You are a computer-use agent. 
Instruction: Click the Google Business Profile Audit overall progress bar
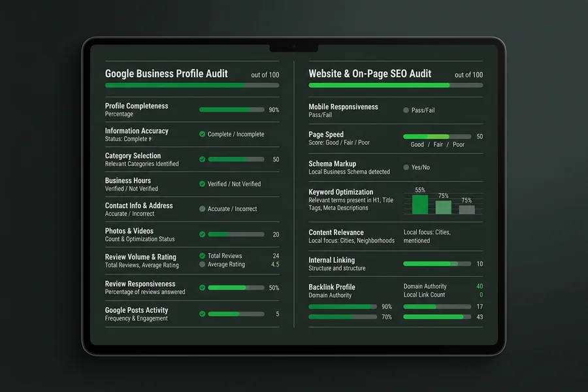tap(192, 85)
